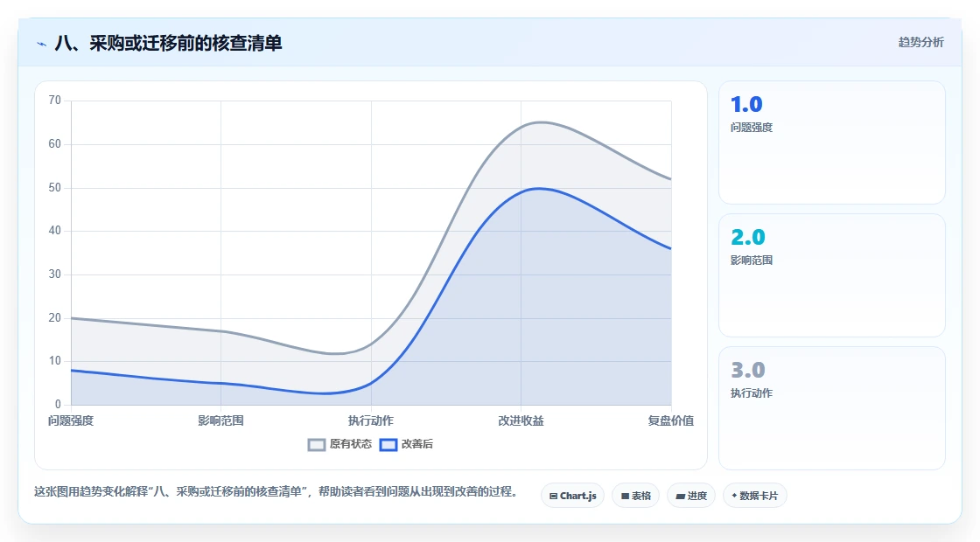The image size is (980, 542).
Task: Click the 执行动作 x-axis label
Action: click(x=371, y=420)
